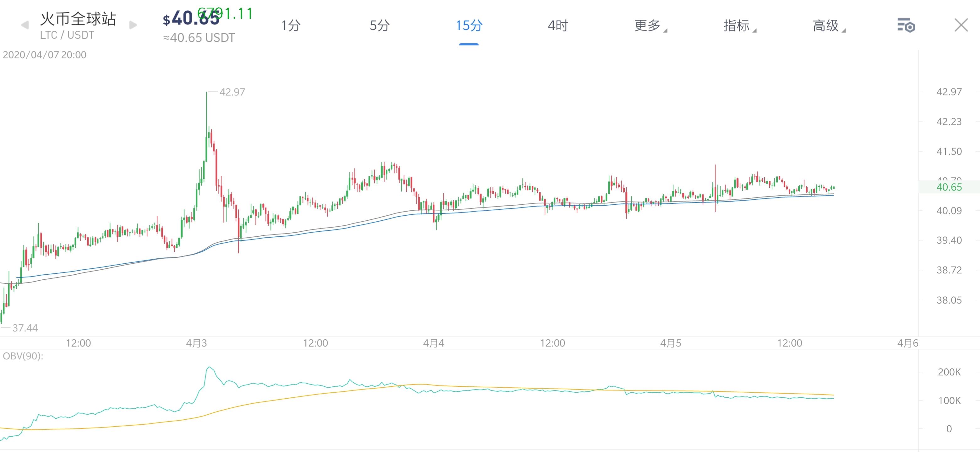Click the 42.23 price axis label
Screen dimensions: 980x452
pos(949,122)
